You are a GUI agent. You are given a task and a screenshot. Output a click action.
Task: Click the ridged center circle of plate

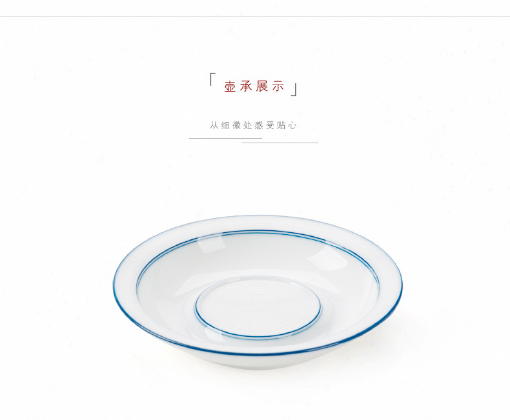coord(258,306)
